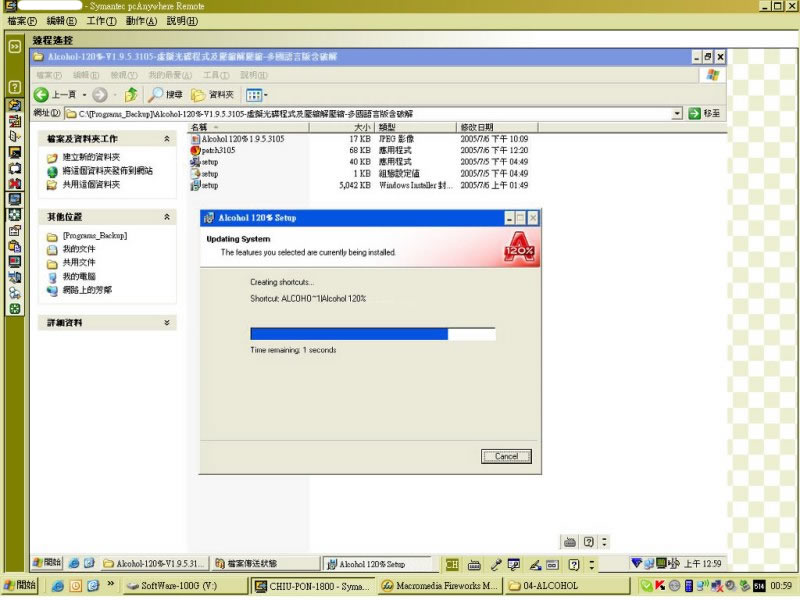This screenshot has height=600, width=800.
Task: Go up one folder level icon
Action: [131, 95]
